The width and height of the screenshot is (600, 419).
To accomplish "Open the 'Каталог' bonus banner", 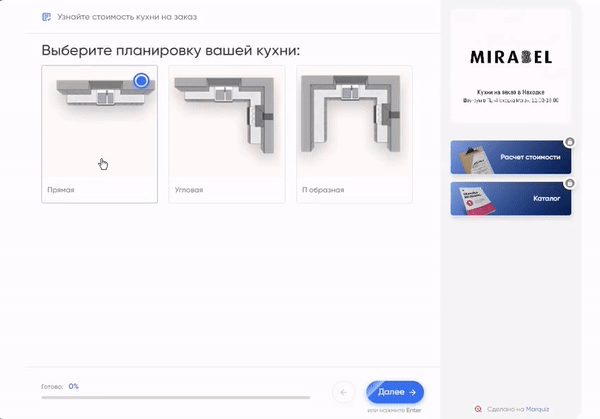I will pos(511,199).
